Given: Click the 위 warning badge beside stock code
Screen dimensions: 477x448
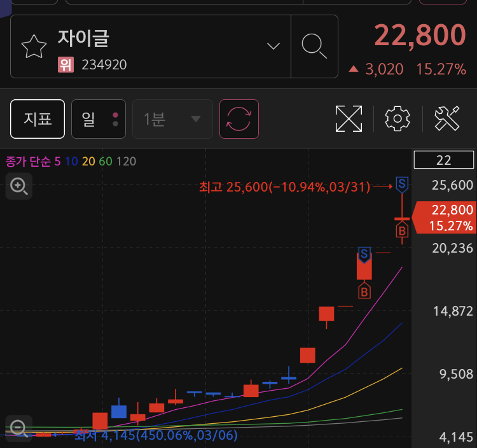Looking at the screenshot, I should (x=66, y=64).
